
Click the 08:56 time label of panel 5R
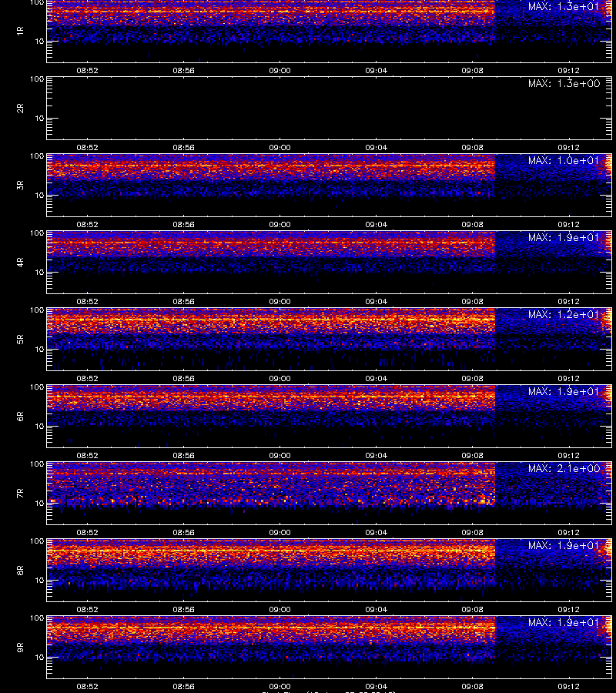[x=183, y=379]
